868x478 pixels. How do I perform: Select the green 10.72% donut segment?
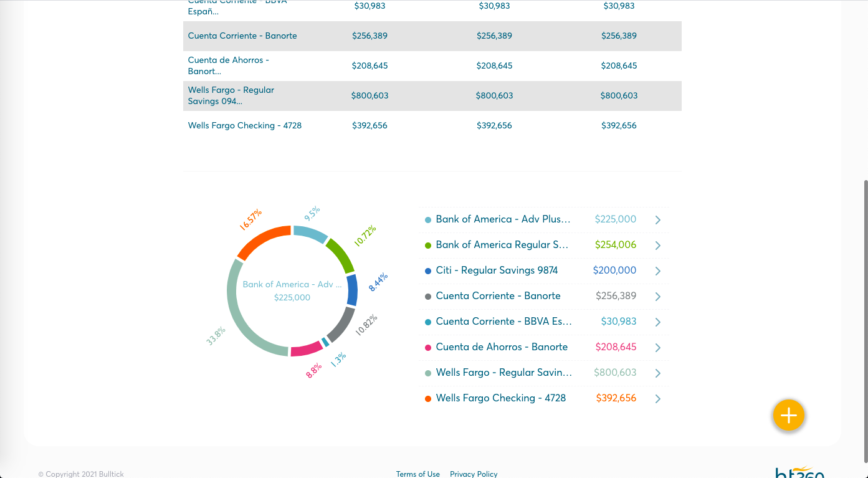341,256
